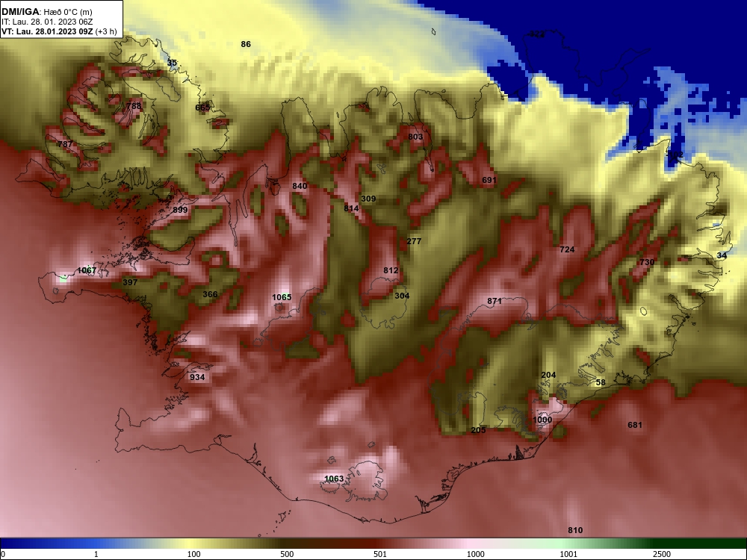
Task: Click the map value 34 on east coast
Action: pyautogui.click(x=722, y=255)
